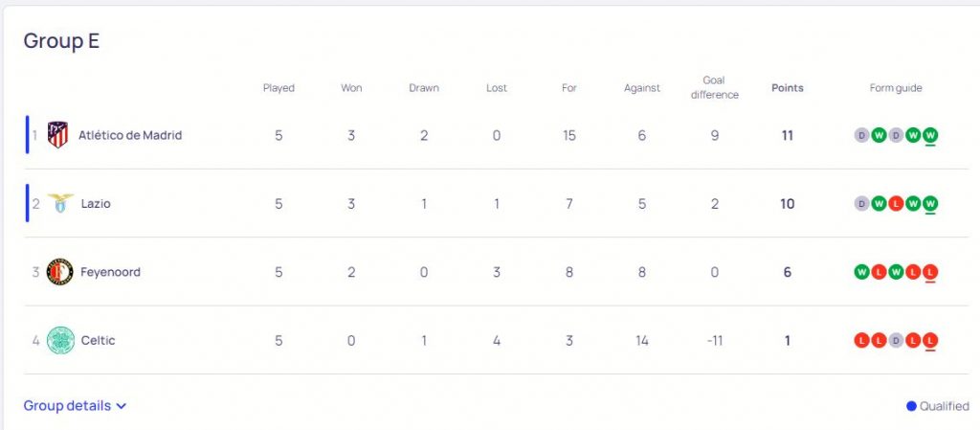The image size is (980, 430).
Task: Expand the Group details section
Action: 67,406
